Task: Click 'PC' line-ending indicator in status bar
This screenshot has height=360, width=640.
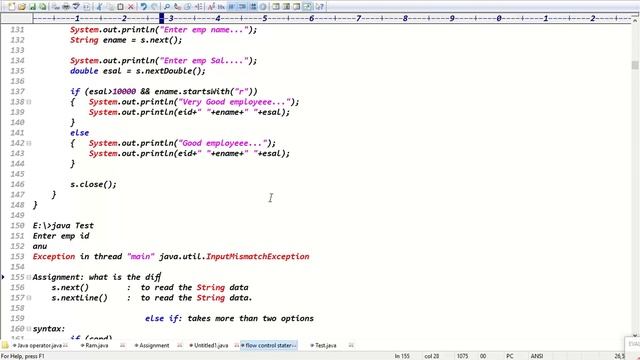Action: [x=510, y=356]
